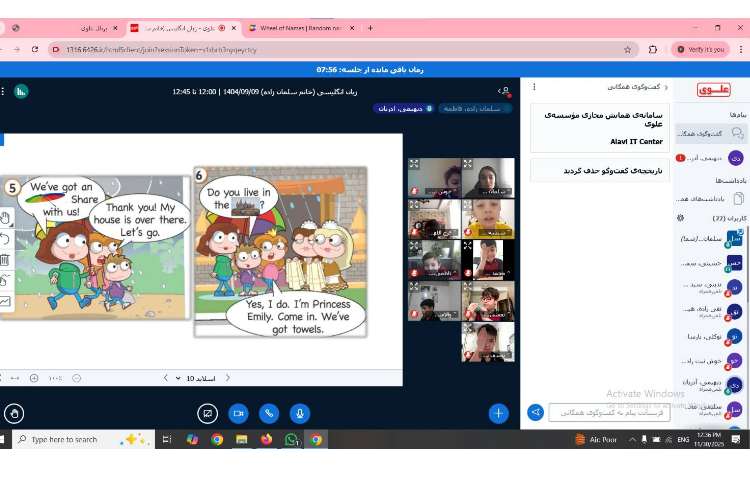
Task: Go to the previous slide arrow
Action: (227, 378)
